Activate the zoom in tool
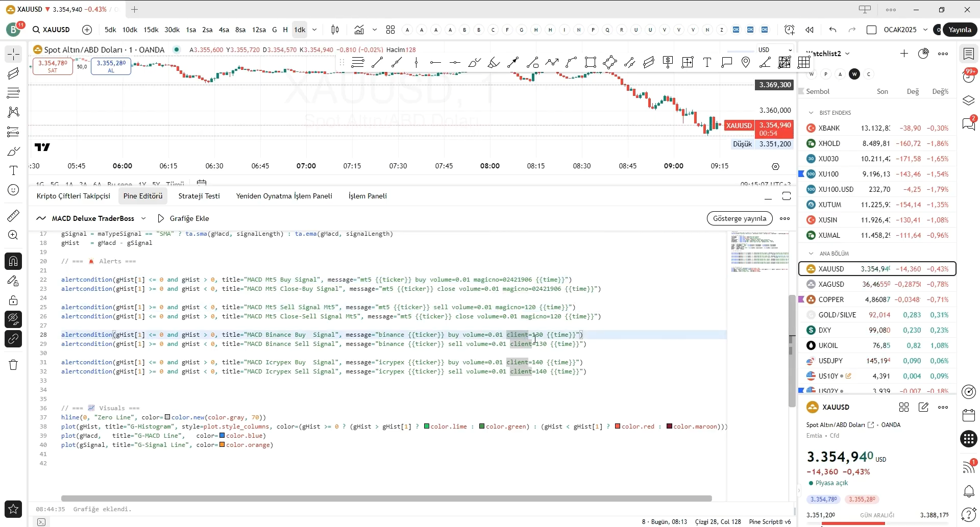 click(13, 235)
